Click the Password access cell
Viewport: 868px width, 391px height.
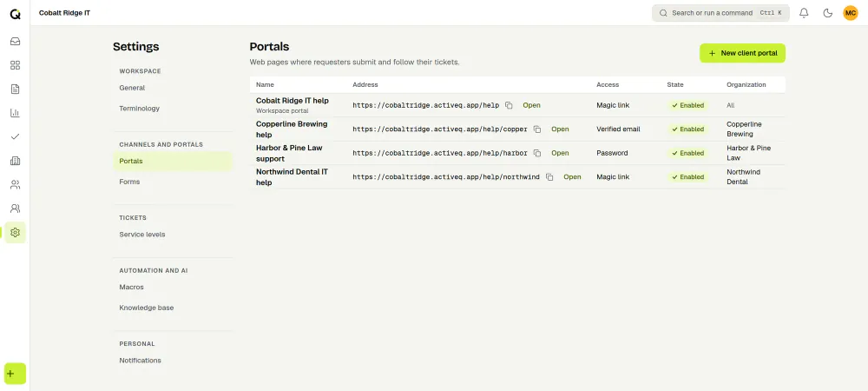[612, 153]
